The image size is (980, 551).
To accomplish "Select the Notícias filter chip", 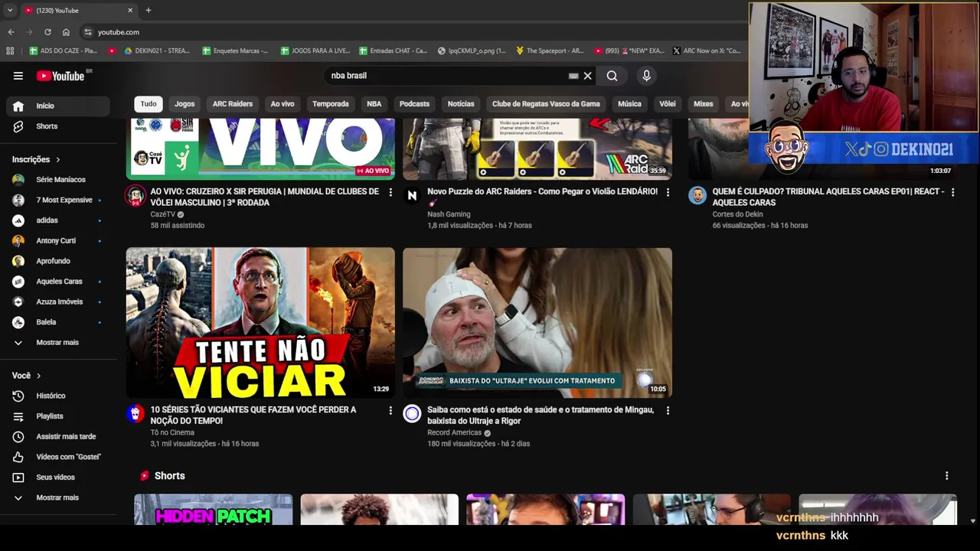I will coord(461,104).
